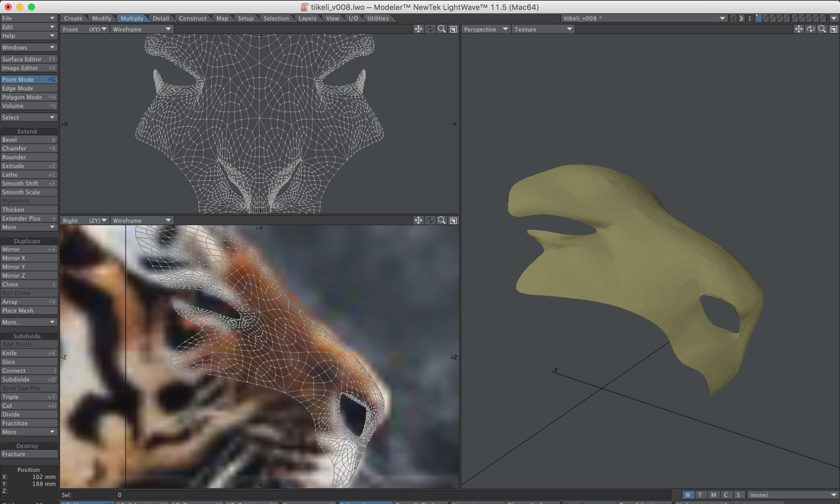
Task: Maximize the Right viewport with its corner icon
Action: click(453, 220)
